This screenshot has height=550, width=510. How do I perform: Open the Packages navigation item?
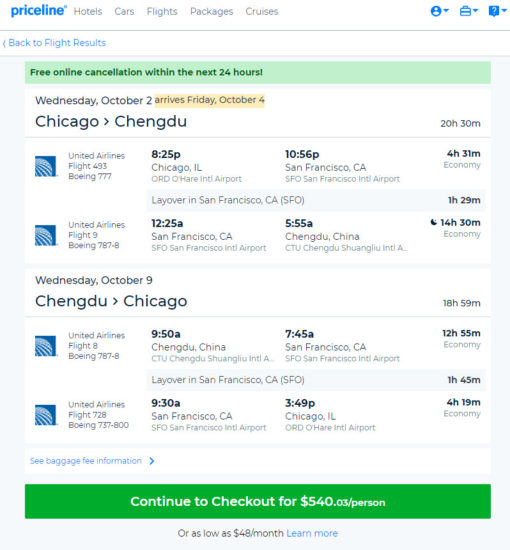pos(212,12)
